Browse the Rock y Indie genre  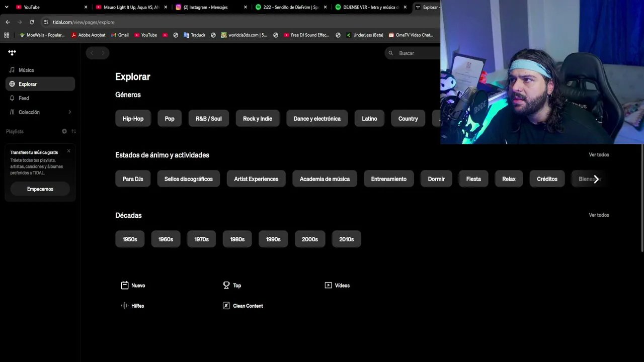[x=258, y=119]
